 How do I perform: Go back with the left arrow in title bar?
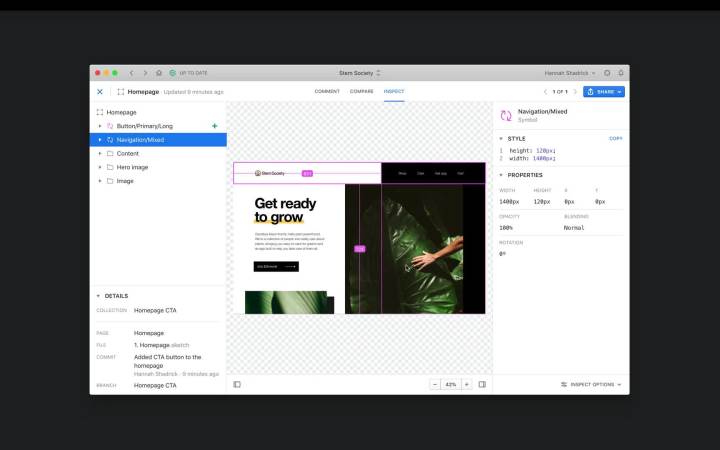click(x=131, y=73)
